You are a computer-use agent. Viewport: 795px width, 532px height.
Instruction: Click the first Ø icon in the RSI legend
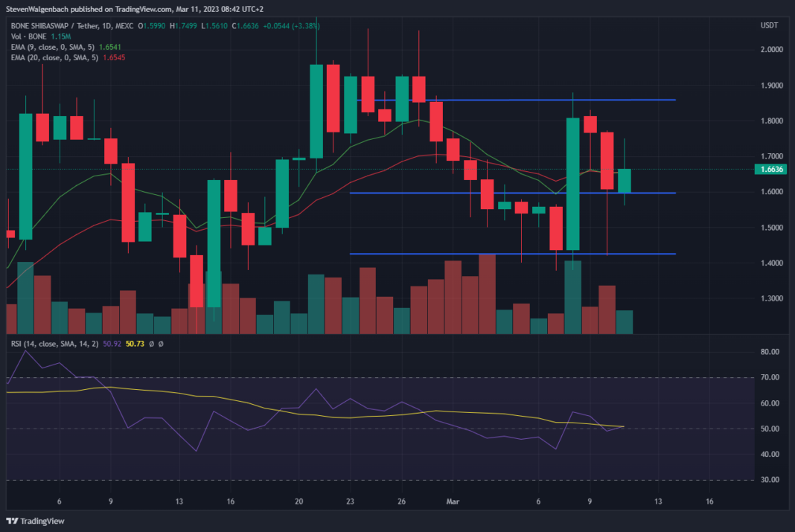pos(152,344)
